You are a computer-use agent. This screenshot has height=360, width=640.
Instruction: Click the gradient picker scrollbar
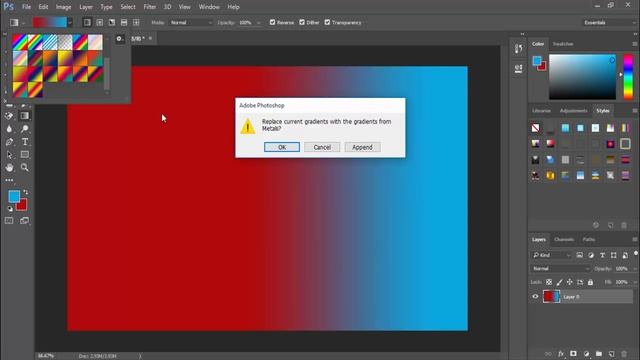tap(107, 73)
